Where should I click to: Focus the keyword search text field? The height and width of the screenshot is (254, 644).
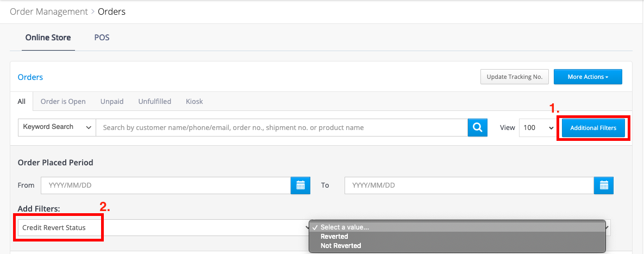pyautogui.click(x=282, y=127)
